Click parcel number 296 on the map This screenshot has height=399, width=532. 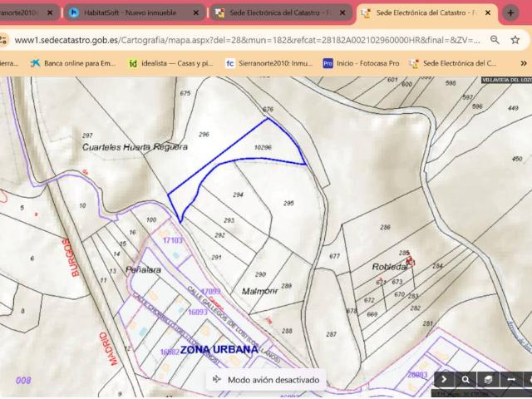(x=204, y=135)
